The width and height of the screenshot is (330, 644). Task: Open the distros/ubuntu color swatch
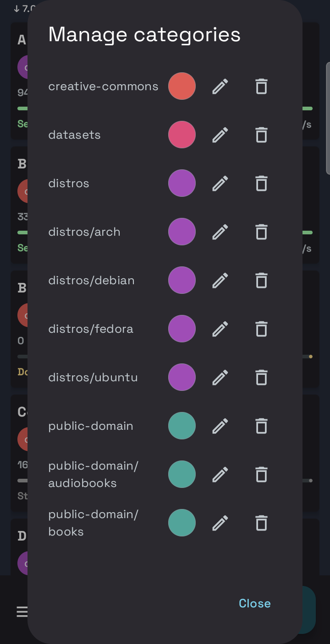click(182, 377)
